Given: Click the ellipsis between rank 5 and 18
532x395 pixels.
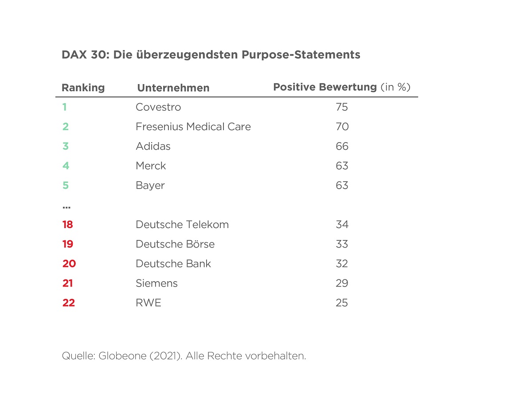Looking at the screenshot, I should pos(66,207).
